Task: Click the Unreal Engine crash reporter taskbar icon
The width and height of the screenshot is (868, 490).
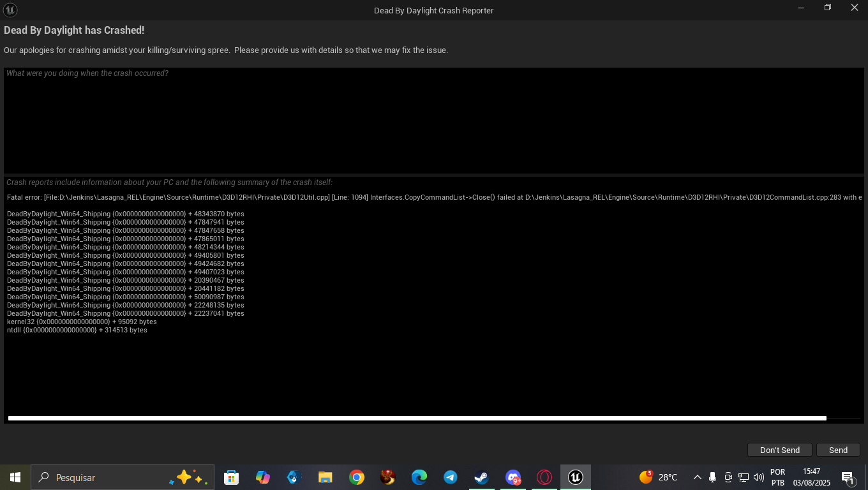Action: (576, 477)
